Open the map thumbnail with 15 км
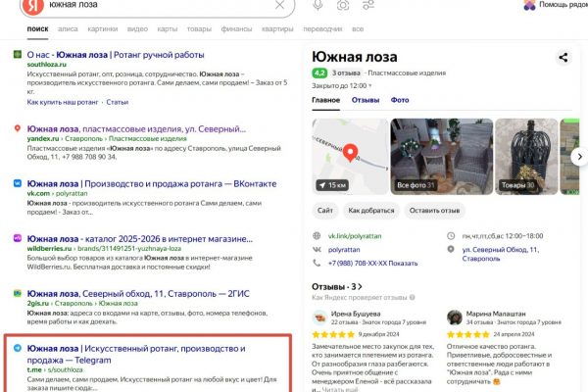The image size is (588, 392). 350,157
